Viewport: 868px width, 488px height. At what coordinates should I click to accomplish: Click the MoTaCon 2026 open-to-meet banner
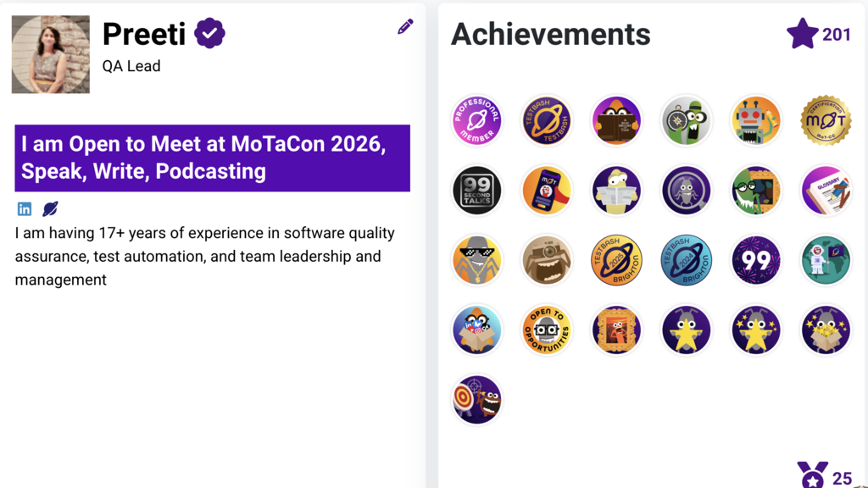(x=211, y=158)
